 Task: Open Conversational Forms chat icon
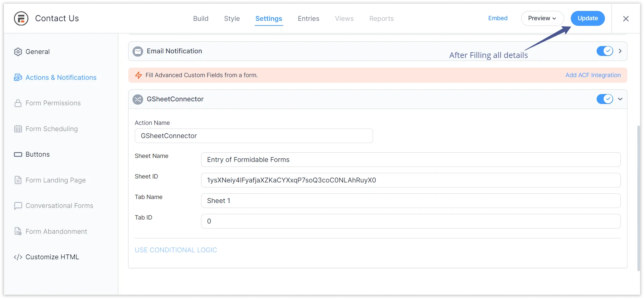[x=18, y=206]
